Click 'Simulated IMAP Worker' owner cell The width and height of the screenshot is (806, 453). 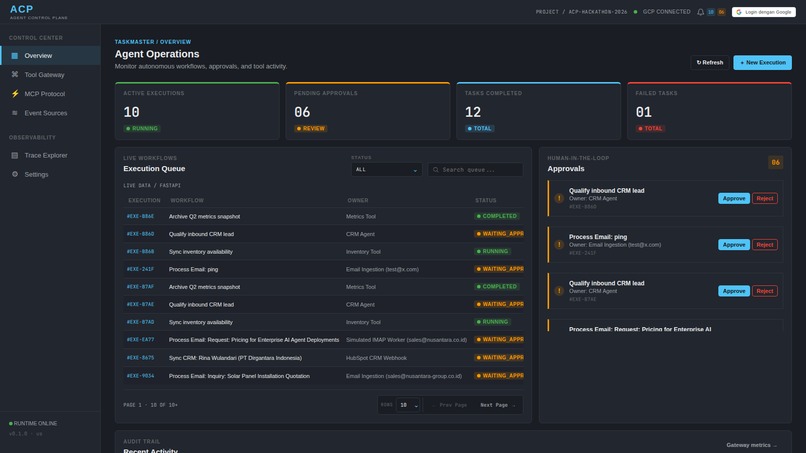tap(406, 340)
